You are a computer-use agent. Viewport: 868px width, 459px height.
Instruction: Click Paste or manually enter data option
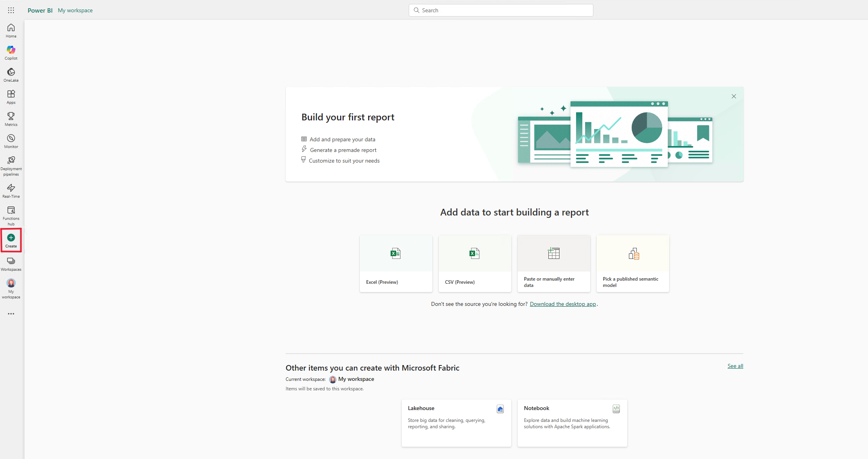click(553, 264)
